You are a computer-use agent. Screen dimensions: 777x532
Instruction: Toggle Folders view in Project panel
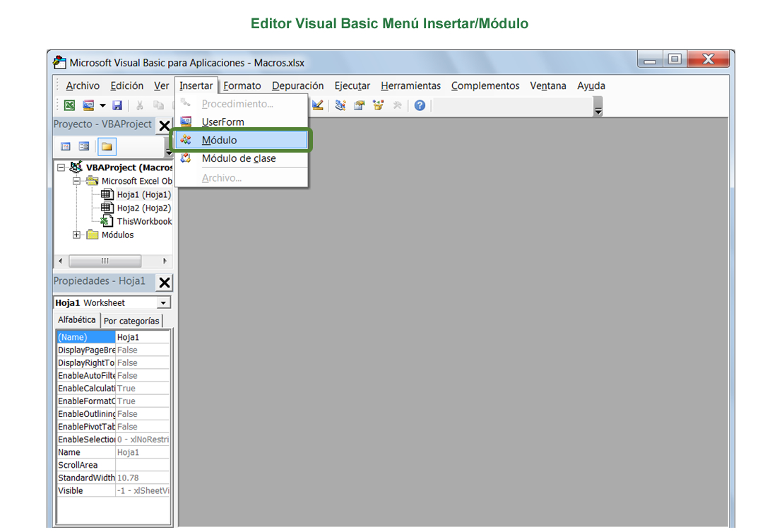point(107,146)
